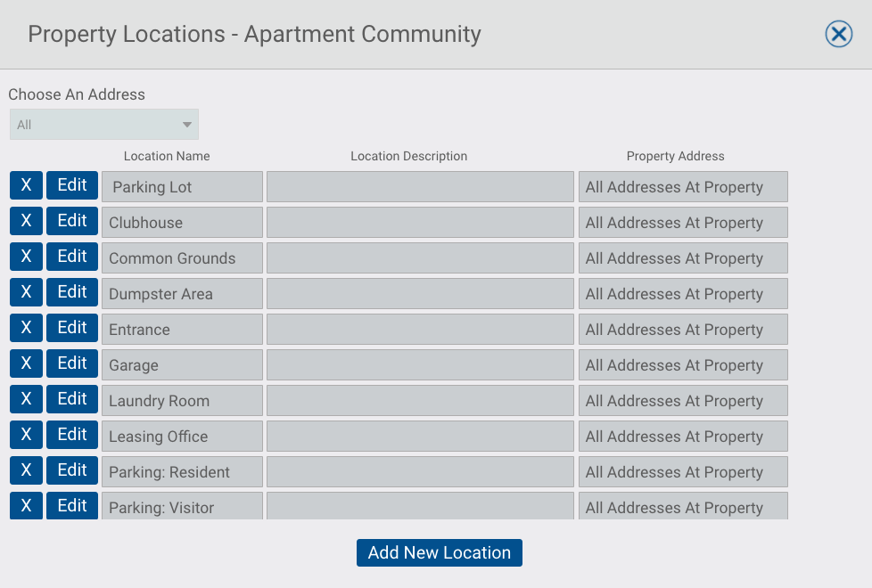Remove Leasing Office with its X button

point(26,434)
